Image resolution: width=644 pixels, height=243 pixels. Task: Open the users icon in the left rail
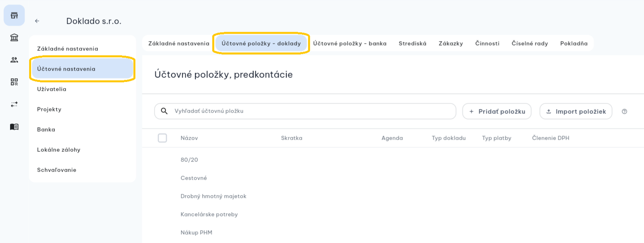14,60
